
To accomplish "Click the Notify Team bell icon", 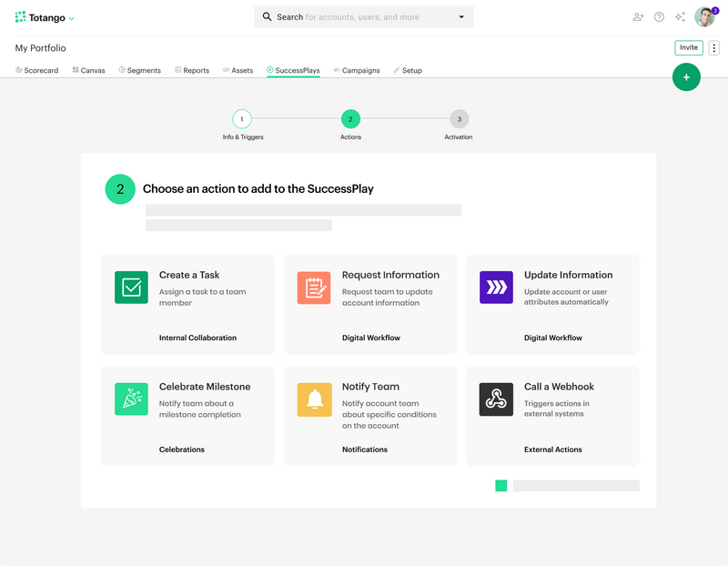I will pyautogui.click(x=314, y=399).
